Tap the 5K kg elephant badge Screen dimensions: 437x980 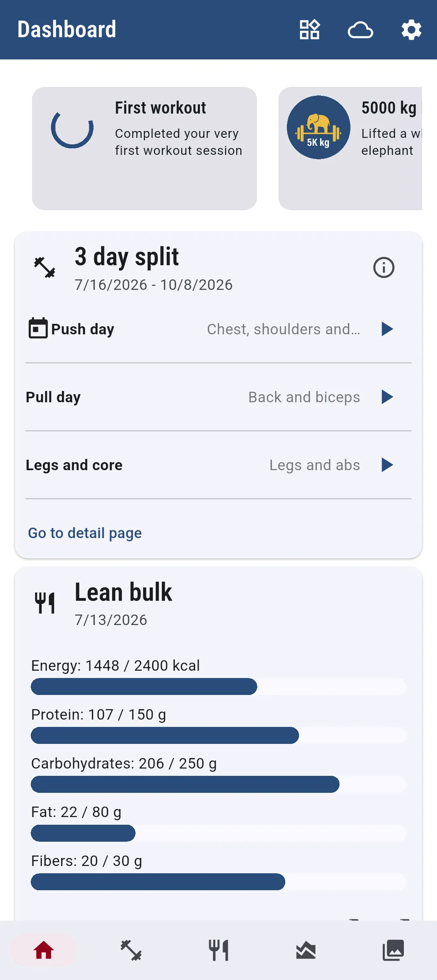[x=318, y=127]
